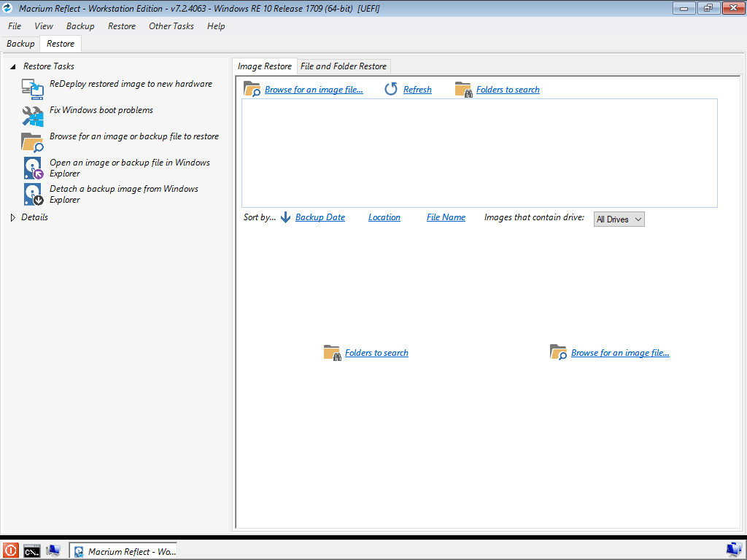Click the binoculars folder icon beside top Folders to search
The image size is (747, 560).
463,90
